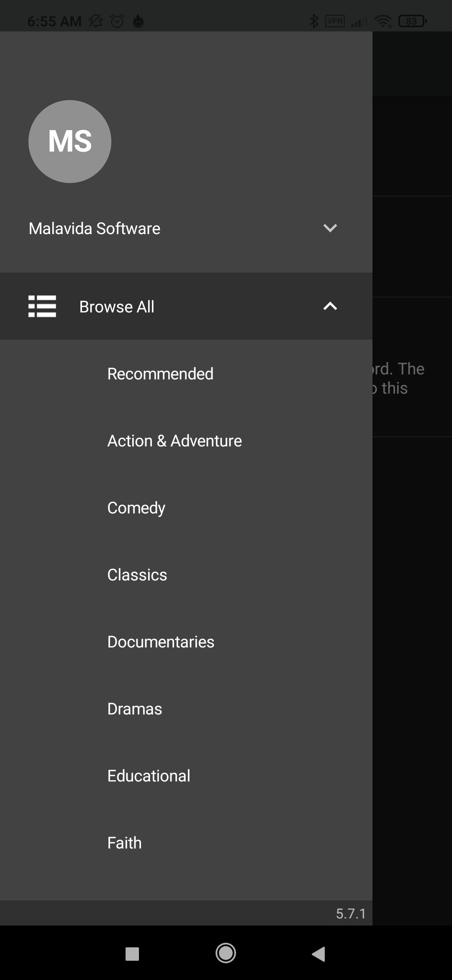Tap the Malavida Software account name

tap(95, 229)
